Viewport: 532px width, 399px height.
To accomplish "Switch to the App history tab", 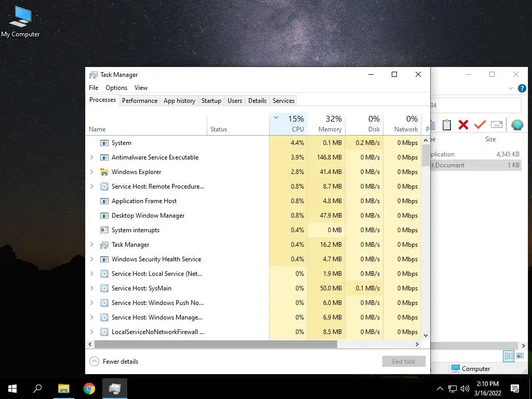I will tap(179, 101).
